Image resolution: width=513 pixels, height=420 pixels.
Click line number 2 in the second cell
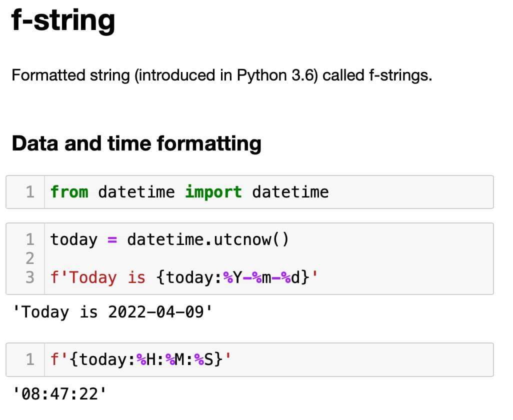pos(30,258)
